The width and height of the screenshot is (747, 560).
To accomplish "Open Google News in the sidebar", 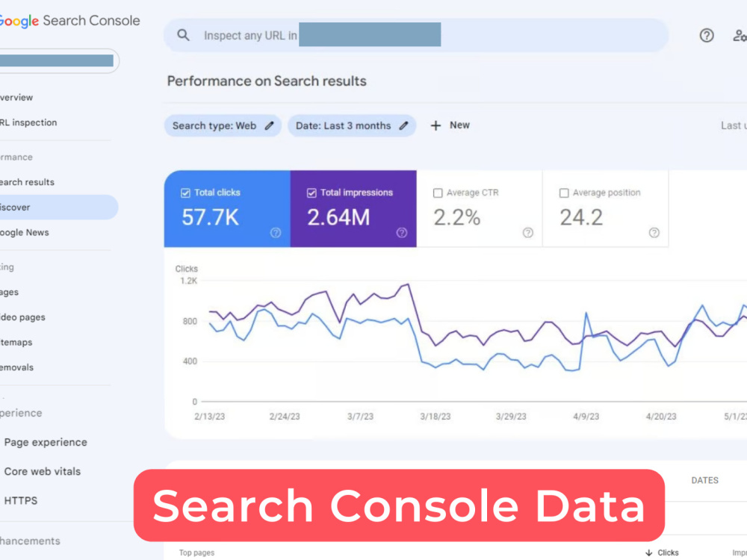I will pos(25,233).
